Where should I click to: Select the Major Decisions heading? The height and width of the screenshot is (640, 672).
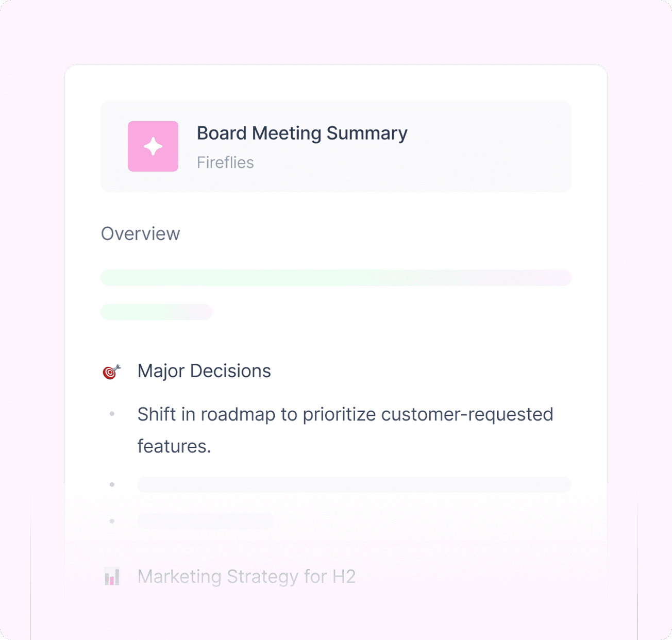tap(204, 371)
